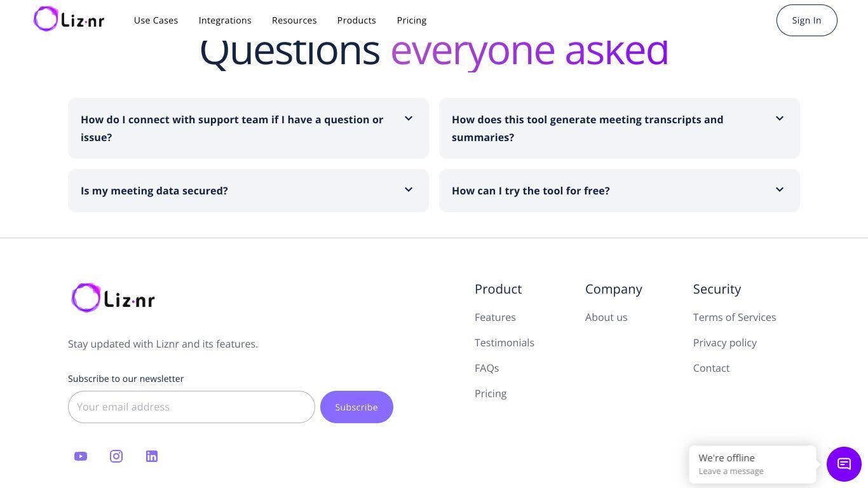868x488 pixels.
Task: Open the Integrations menu
Action: (x=225, y=20)
